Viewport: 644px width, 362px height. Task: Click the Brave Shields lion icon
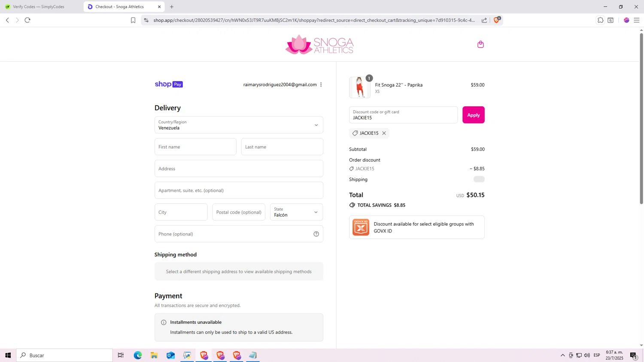(497, 20)
